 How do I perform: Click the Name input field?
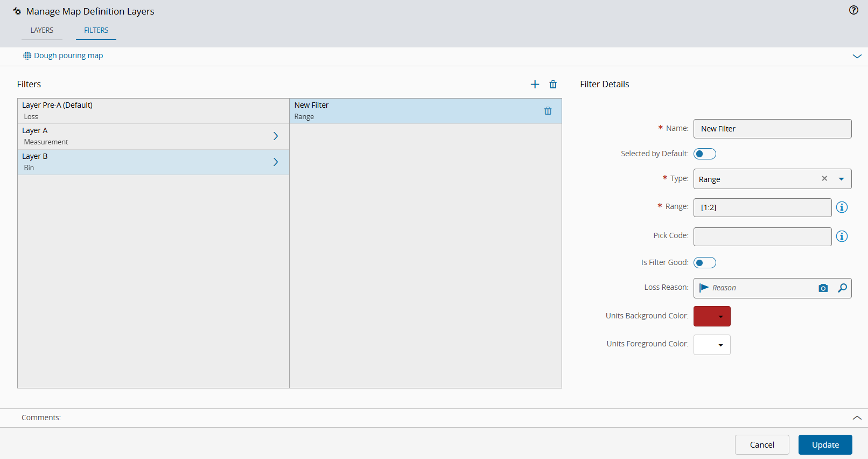coord(772,129)
